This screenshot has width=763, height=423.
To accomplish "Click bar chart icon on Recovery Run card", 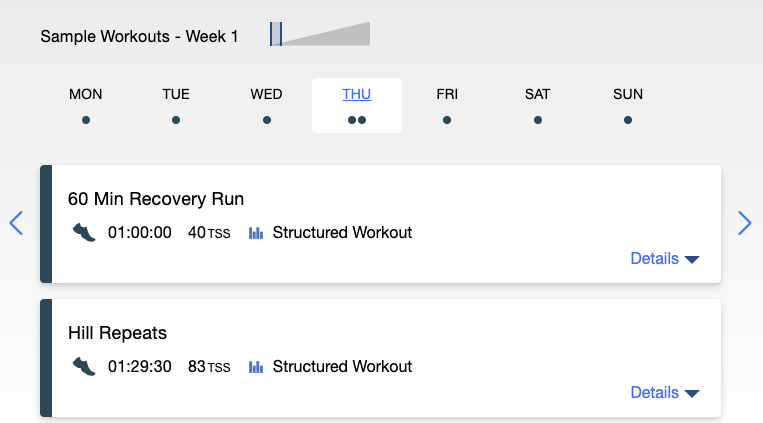I will pyautogui.click(x=256, y=233).
